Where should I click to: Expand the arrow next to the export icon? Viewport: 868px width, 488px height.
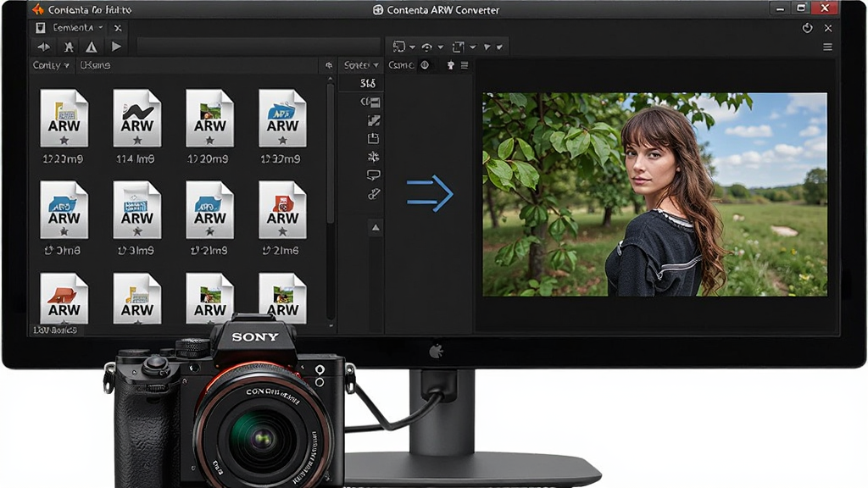[473, 47]
